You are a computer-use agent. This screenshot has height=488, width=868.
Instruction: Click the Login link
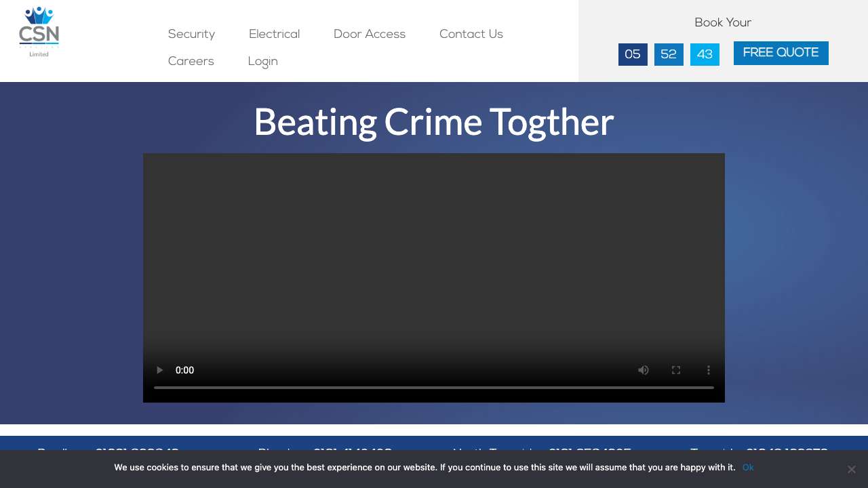[x=263, y=62]
